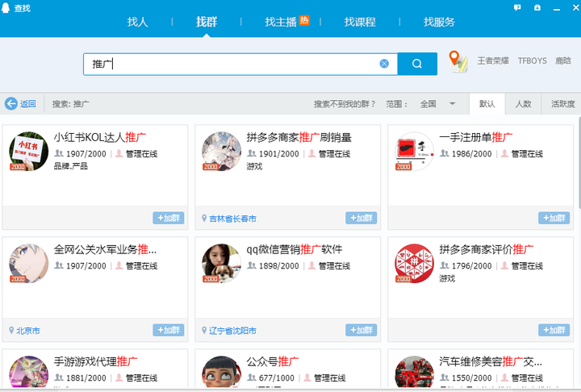
Task: Open the 找服务 tab
Action: pos(439,22)
